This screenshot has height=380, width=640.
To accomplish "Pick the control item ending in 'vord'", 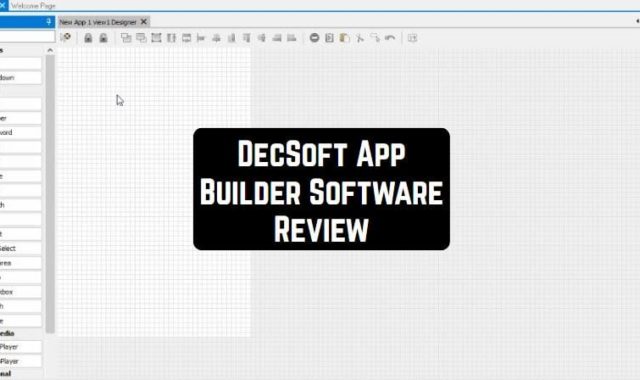I will [20, 133].
